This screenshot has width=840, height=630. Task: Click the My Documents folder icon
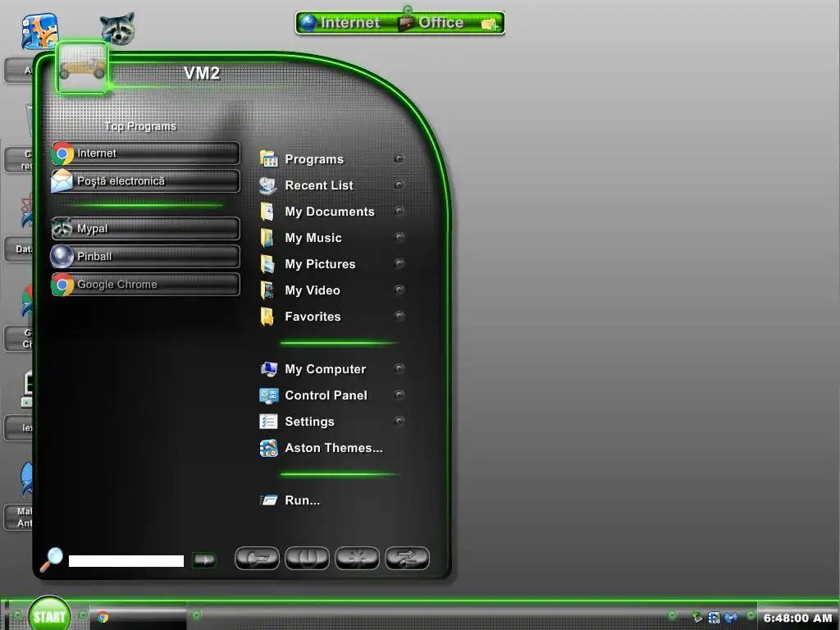click(267, 212)
